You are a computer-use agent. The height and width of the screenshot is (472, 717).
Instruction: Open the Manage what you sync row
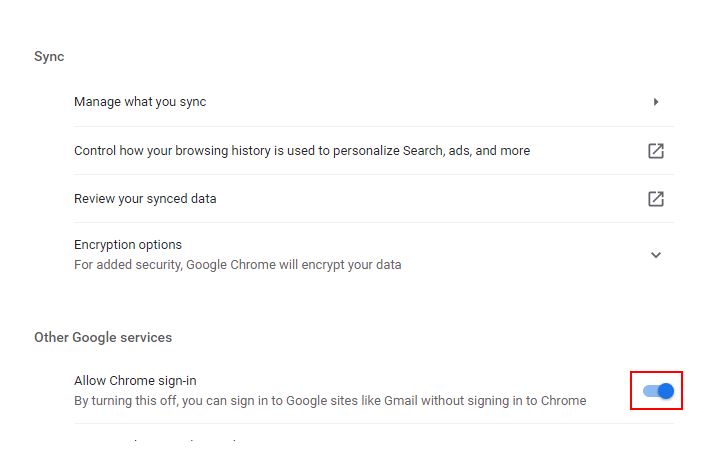[x=373, y=102]
